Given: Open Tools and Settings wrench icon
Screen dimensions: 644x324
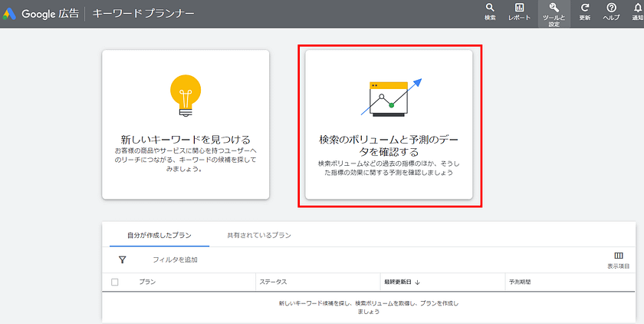Looking at the screenshot, I should [x=554, y=11].
